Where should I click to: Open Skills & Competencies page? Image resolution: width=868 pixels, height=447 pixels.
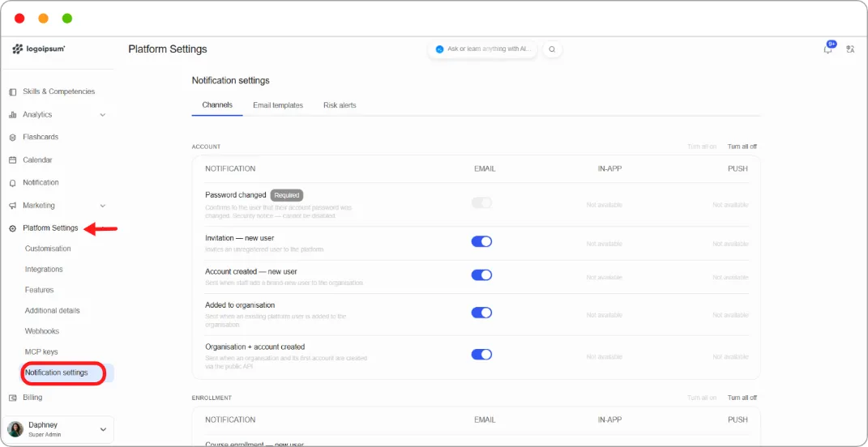[x=58, y=92]
